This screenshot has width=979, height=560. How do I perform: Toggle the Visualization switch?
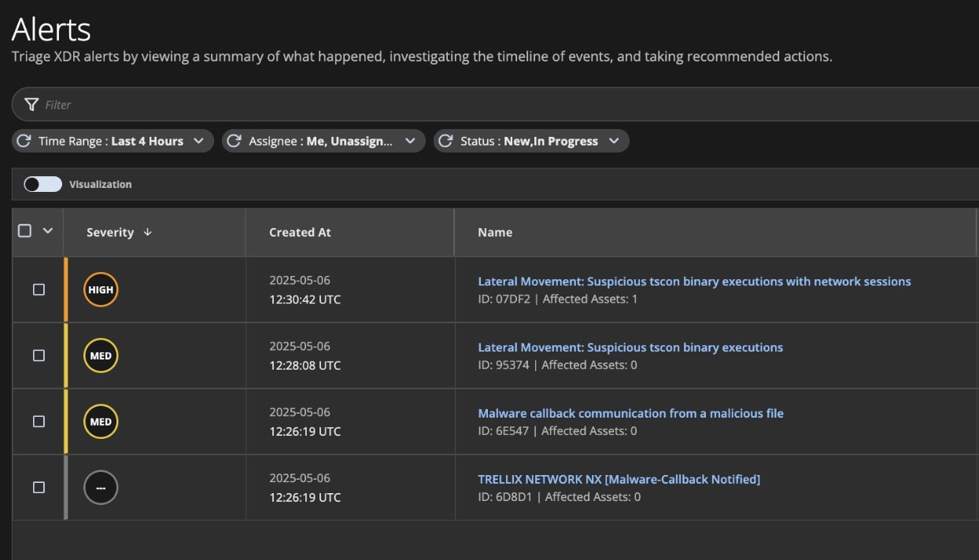42,184
